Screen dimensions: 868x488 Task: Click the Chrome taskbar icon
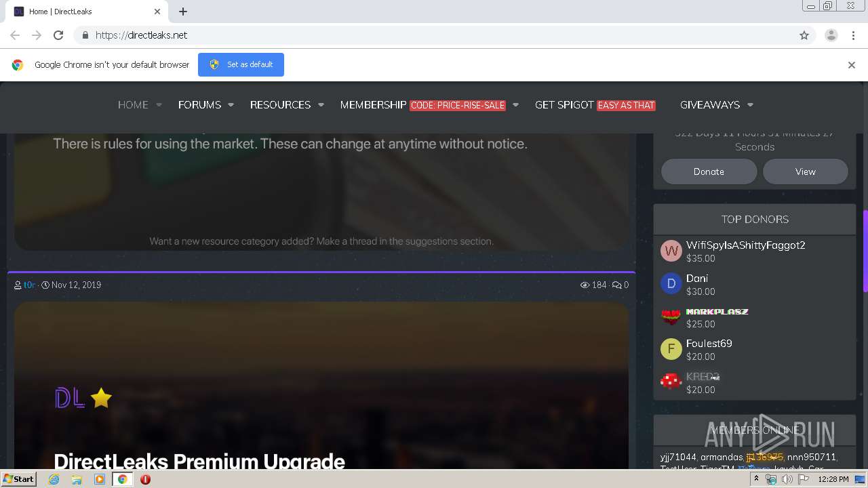122,479
